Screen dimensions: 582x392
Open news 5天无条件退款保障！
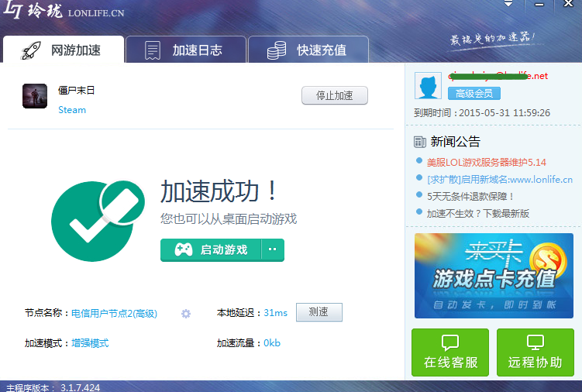point(470,196)
